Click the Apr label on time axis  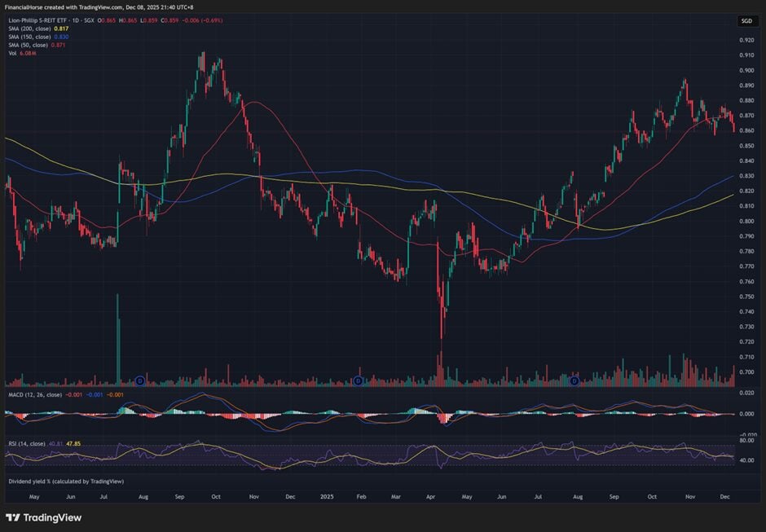[x=431, y=495]
